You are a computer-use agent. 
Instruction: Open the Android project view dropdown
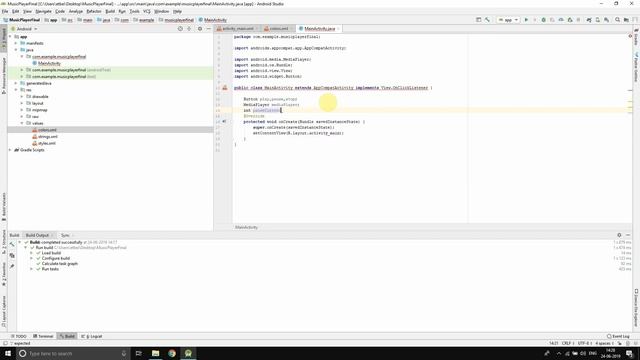pos(24,29)
